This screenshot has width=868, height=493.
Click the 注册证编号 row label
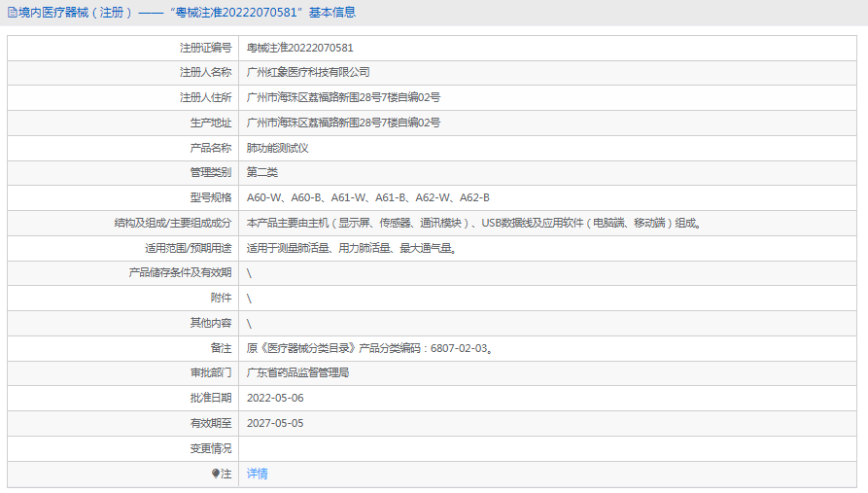[205, 48]
